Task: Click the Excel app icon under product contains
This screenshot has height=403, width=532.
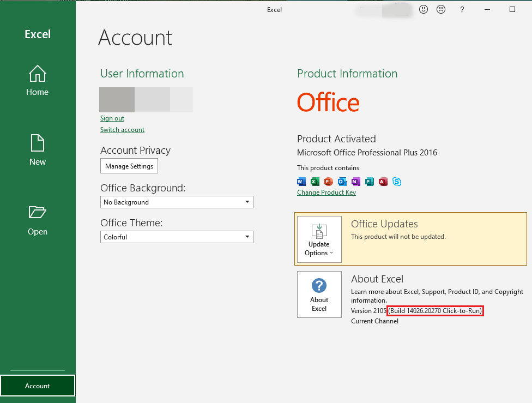Action: pyautogui.click(x=315, y=182)
